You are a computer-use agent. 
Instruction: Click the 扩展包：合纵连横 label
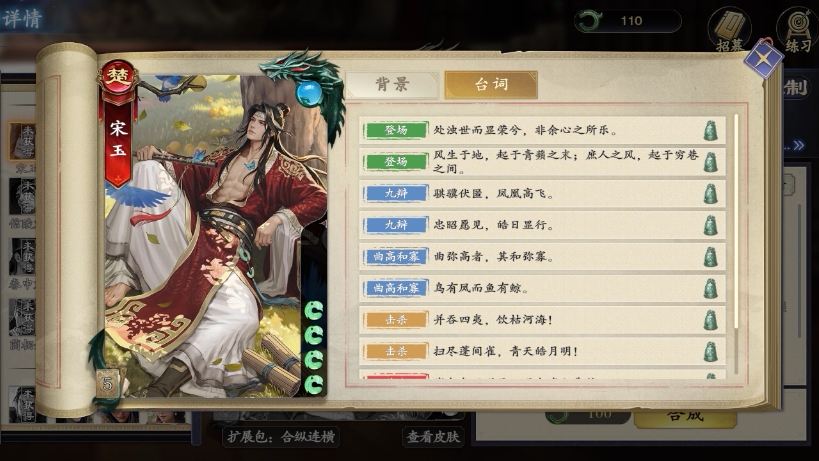pyautogui.click(x=281, y=436)
